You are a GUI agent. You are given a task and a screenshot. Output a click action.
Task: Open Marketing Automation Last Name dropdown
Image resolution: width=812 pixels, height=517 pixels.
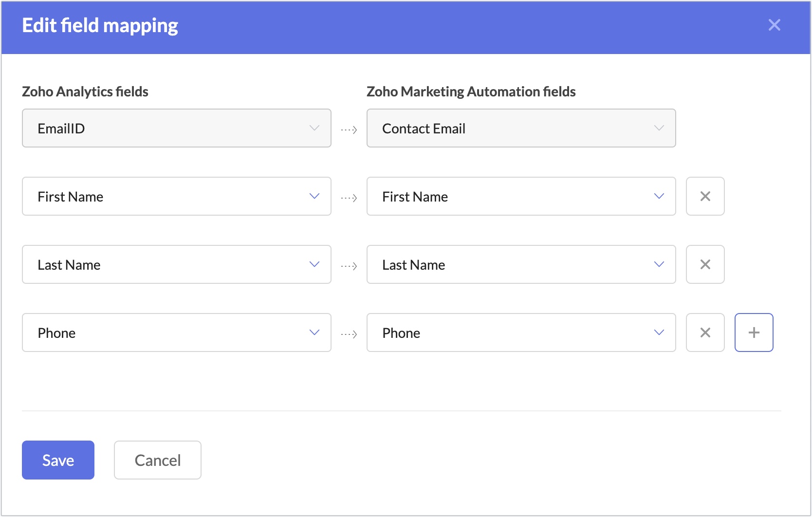pos(521,264)
